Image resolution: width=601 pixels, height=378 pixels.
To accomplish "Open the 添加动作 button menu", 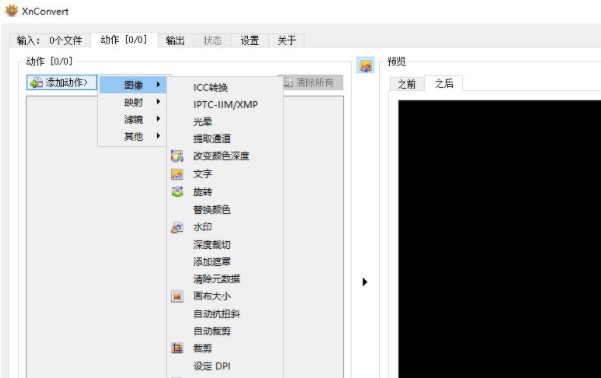I will click(62, 82).
